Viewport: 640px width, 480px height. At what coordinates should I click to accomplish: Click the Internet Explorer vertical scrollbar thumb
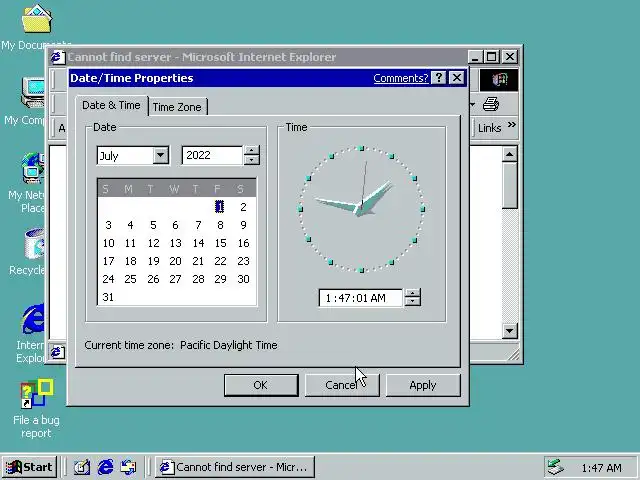coord(509,186)
